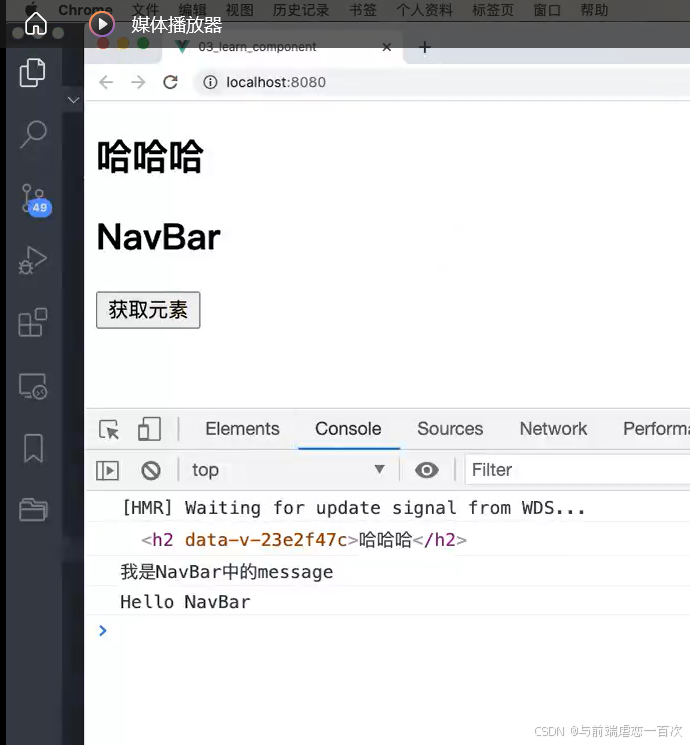This screenshot has height=745, width=690.
Task: Open the Chrome menu in the menu bar
Action: click(x=85, y=10)
